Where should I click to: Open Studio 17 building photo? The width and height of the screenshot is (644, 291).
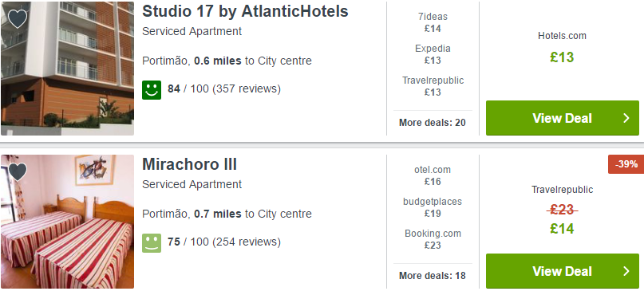67,68
